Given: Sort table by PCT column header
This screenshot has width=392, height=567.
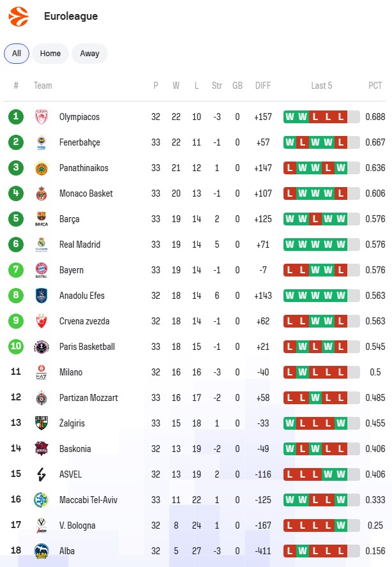Looking at the screenshot, I should click(x=375, y=86).
